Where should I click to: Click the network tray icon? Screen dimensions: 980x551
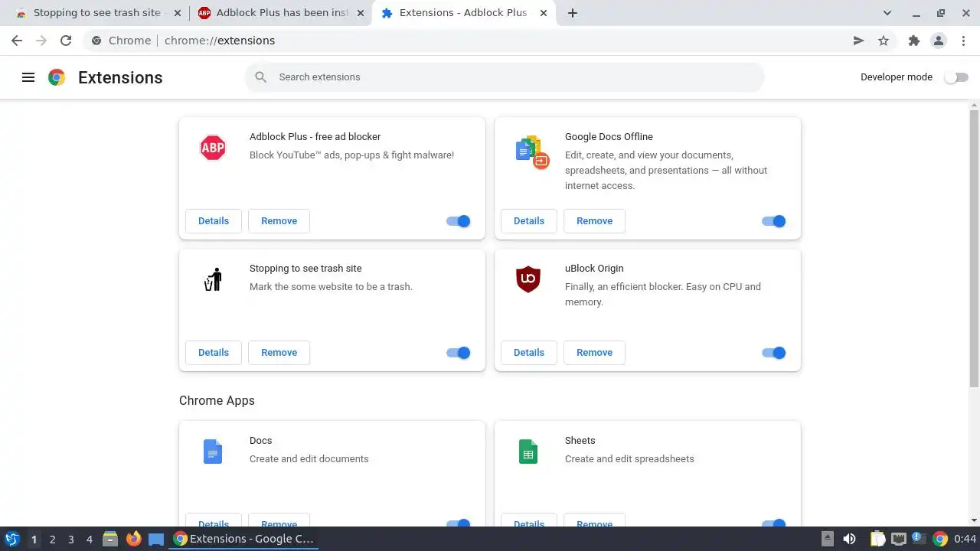(x=899, y=539)
